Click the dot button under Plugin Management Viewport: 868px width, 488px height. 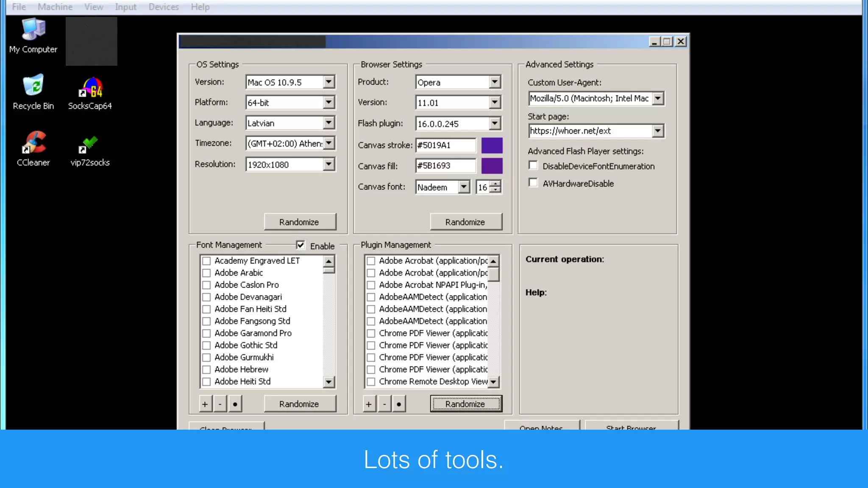(399, 404)
